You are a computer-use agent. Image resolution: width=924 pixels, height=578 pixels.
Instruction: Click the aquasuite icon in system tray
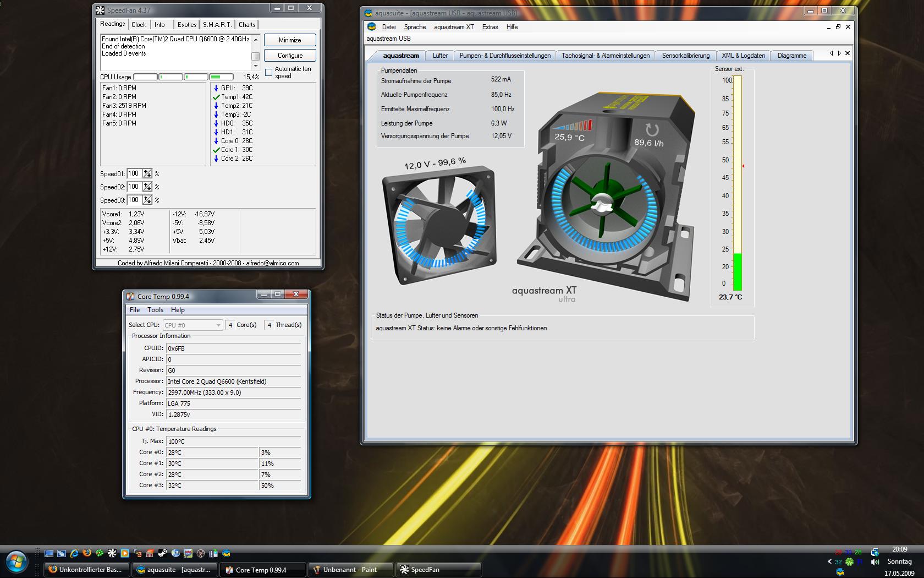tap(840, 572)
